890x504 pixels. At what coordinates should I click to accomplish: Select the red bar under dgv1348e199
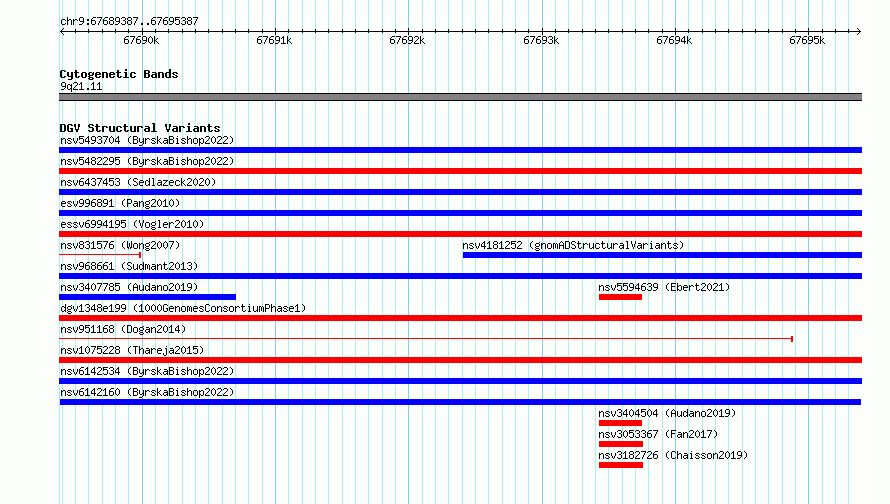[x=460, y=318]
